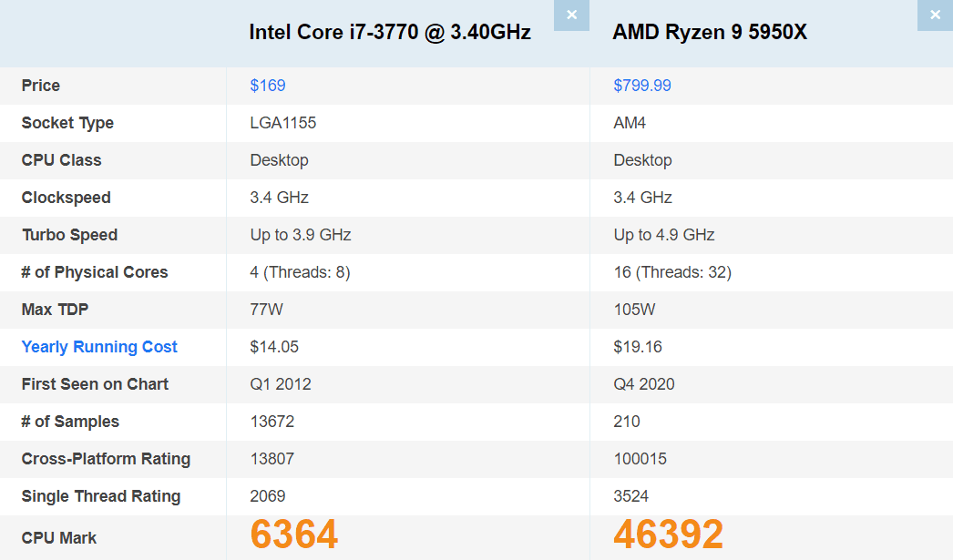Open the Yearly Running Cost link
This screenshot has width=953, height=560.
pos(99,347)
